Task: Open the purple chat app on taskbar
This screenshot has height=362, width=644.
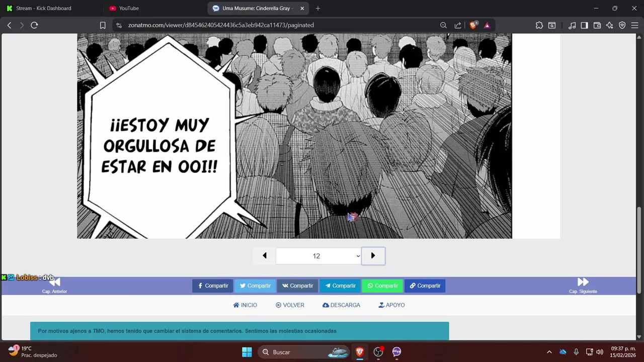Action: point(397,352)
